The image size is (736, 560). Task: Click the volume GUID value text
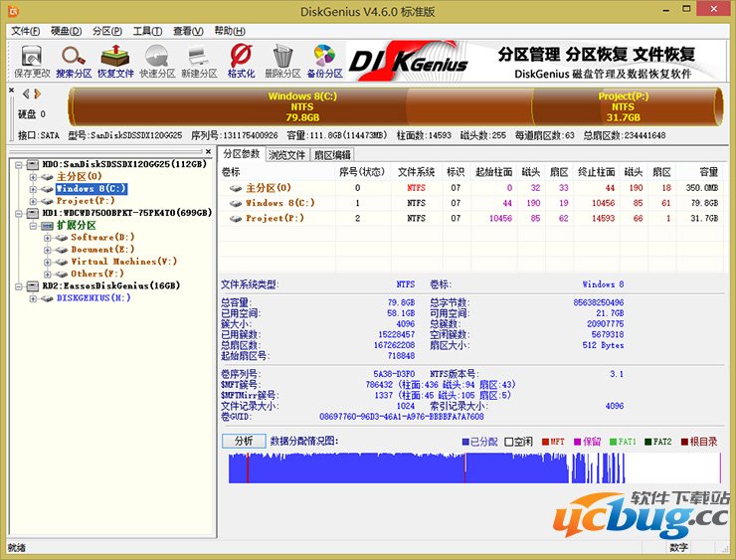(402, 417)
